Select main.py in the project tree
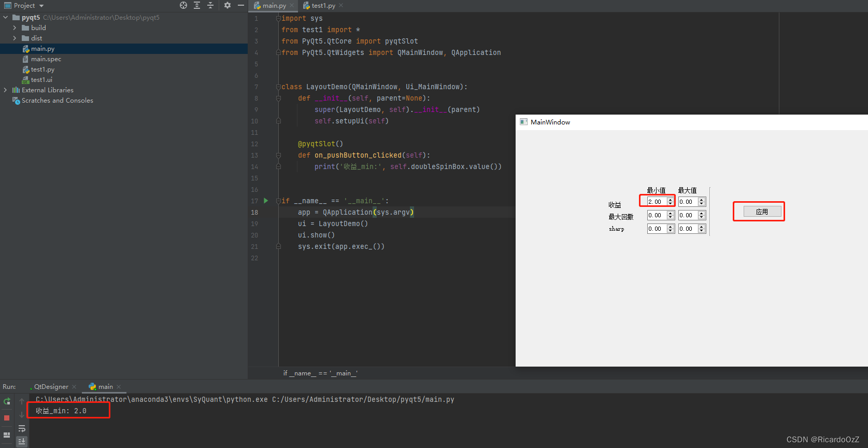This screenshot has width=868, height=448. point(124,49)
